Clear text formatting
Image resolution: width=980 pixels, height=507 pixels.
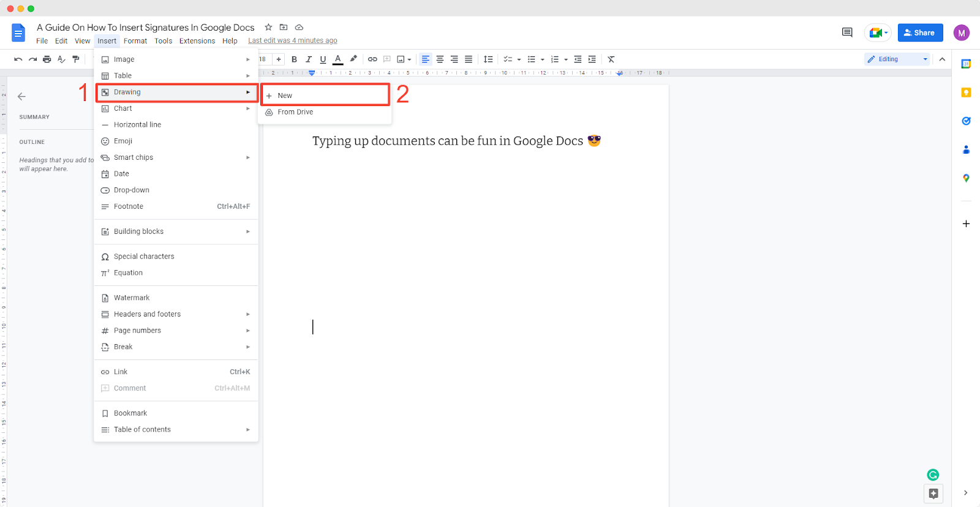pos(611,59)
